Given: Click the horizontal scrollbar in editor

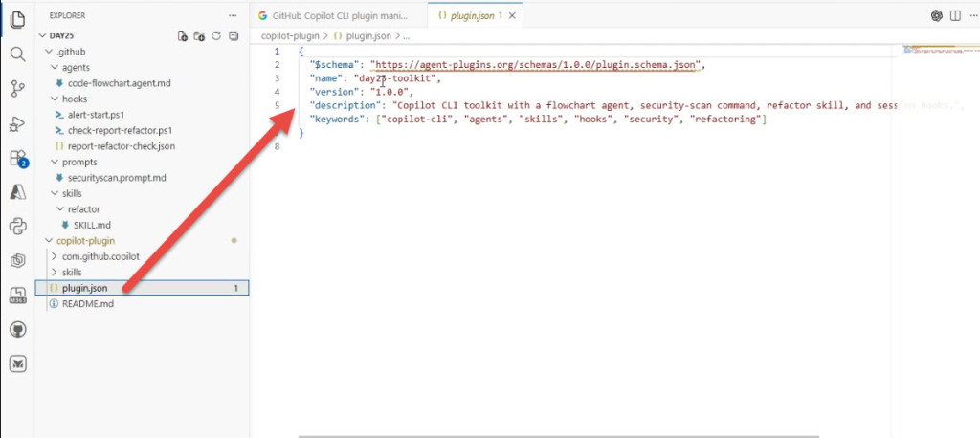Looking at the screenshot, I should pos(559,435).
